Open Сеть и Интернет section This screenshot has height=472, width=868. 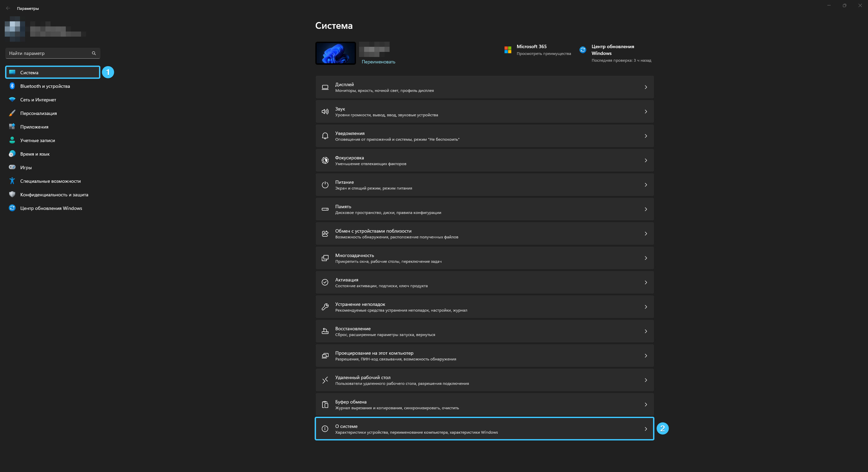point(53,100)
